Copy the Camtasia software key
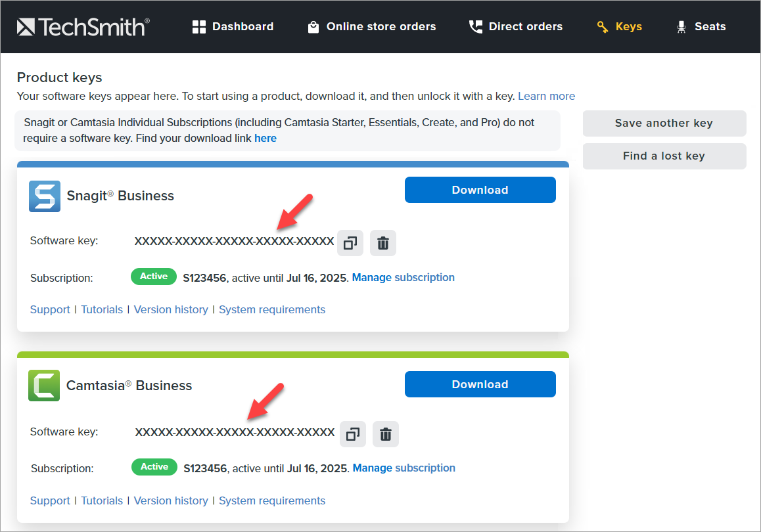Screen dimensions: 761x532 click(x=353, y=434)
